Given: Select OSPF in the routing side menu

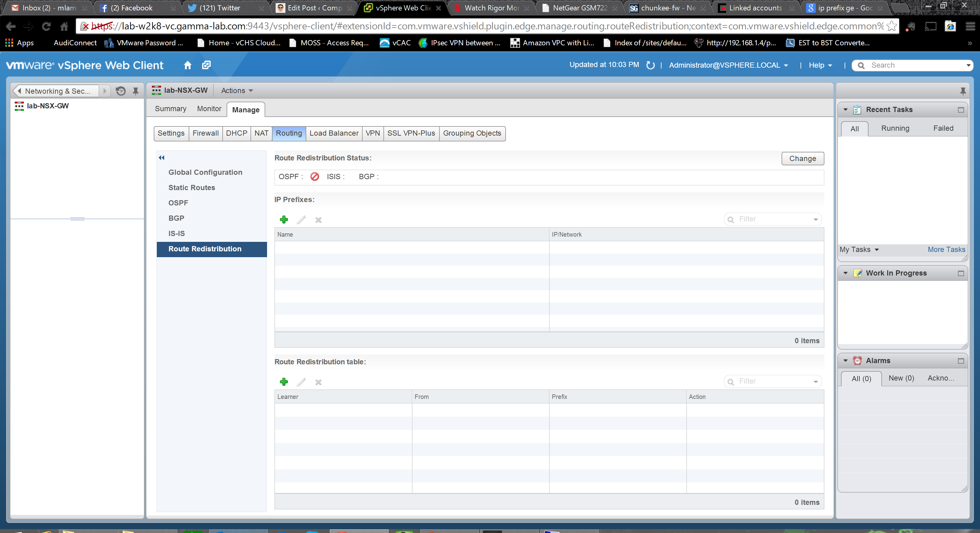Looking at the screenshot, I should tap(178, 203).
